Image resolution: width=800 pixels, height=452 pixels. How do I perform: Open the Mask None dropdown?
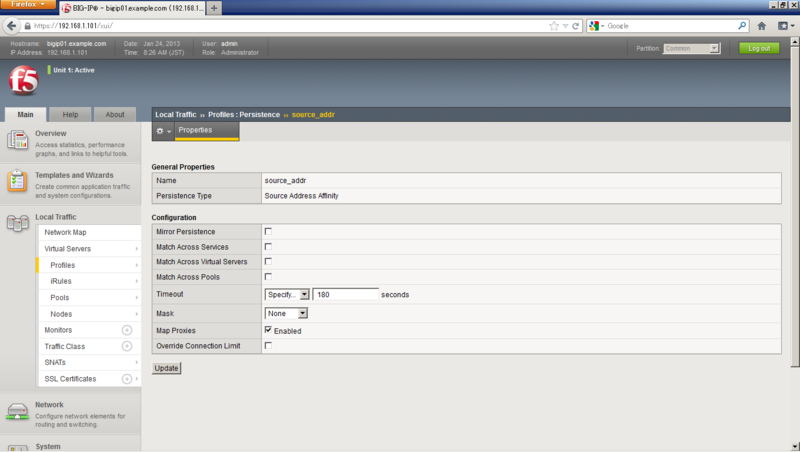[286, 314]
